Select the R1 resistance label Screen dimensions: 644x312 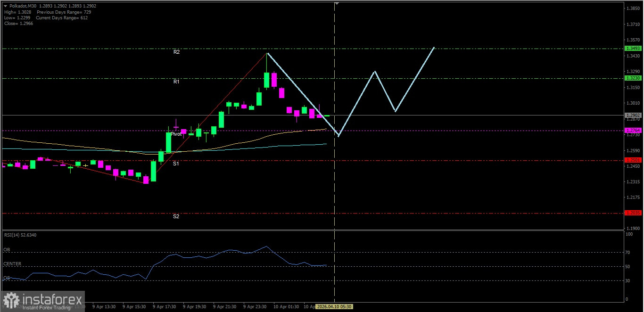[176, 82]
